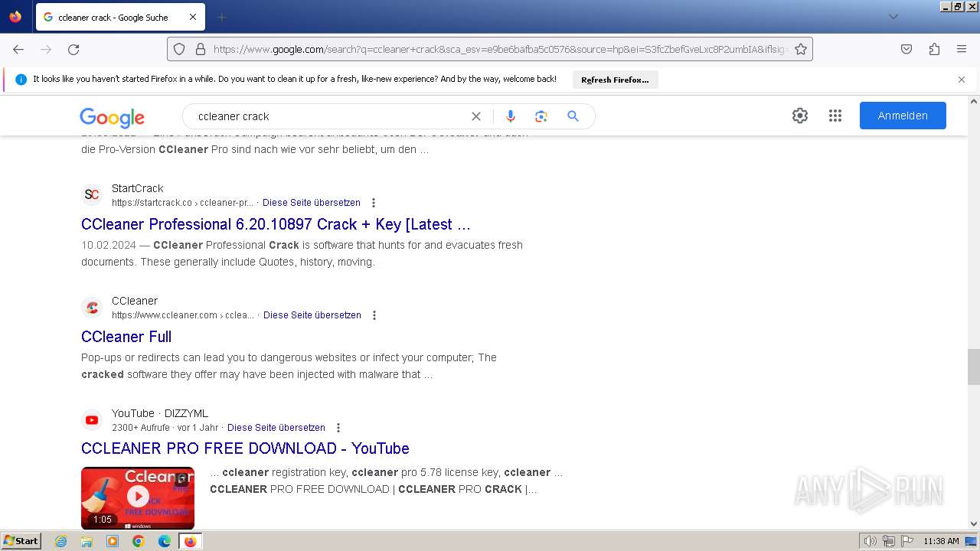
Task: Open the volume speaker tray icon
Action: [871, 541]
